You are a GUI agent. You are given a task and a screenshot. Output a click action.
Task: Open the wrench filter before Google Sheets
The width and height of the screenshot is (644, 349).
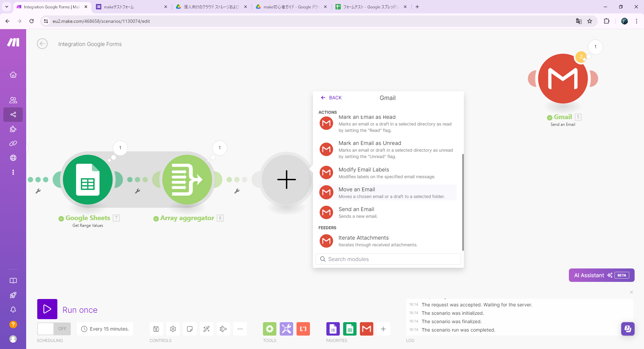coord(38,191)
